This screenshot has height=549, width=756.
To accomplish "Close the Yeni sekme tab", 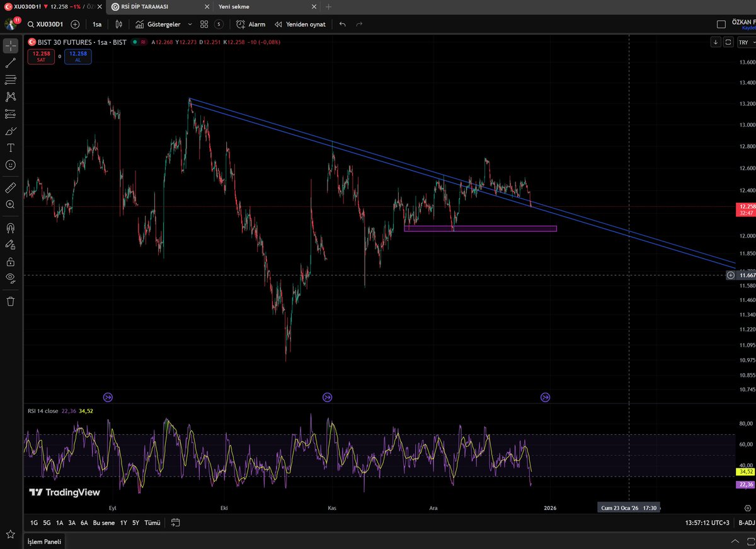I will [x=313, y=6].
